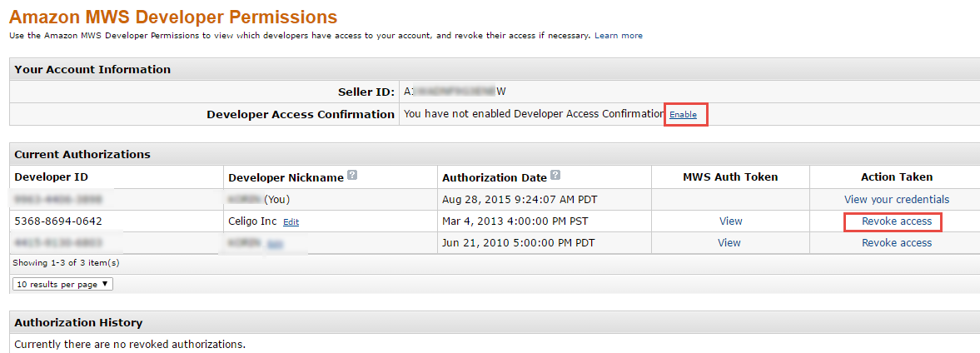Click the Action Taken column header
The width and height of the screenshot is (980, 353).
[x=896, y=177]
